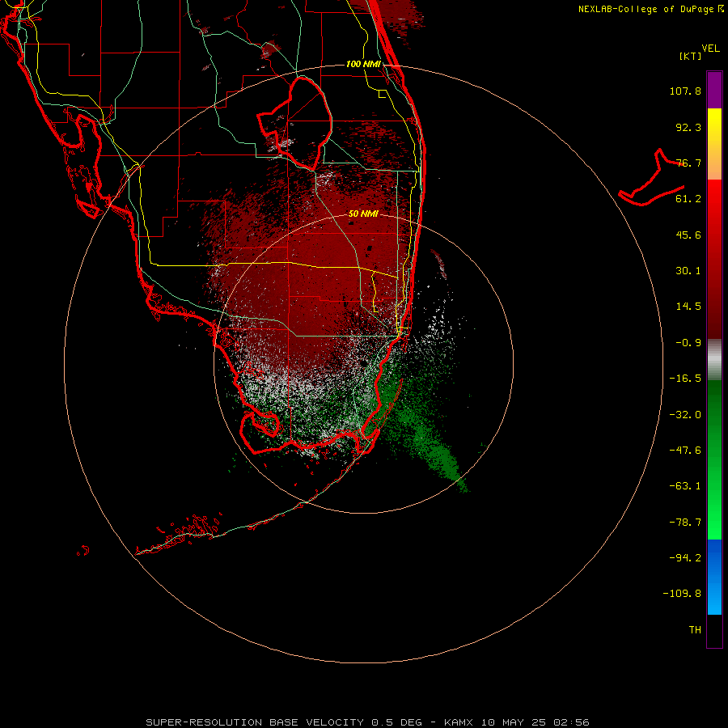
Task: Click the -47.6 legend value
Action: click(685, 451)
